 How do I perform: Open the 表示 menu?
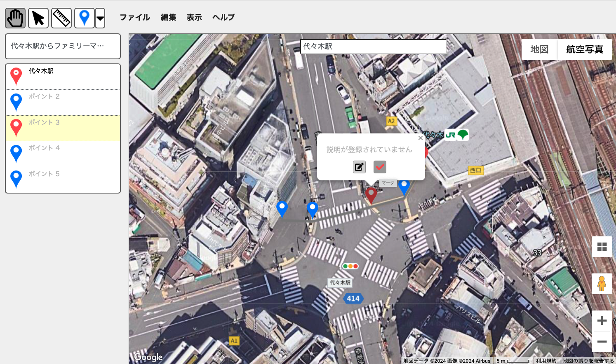click(x=194, y=17)
